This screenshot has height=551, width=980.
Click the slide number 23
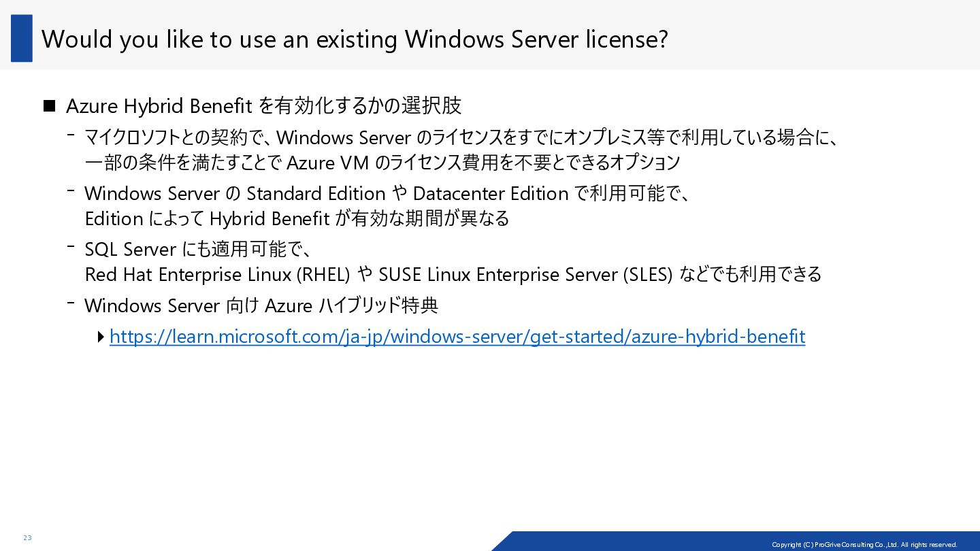tap(27, 538)
